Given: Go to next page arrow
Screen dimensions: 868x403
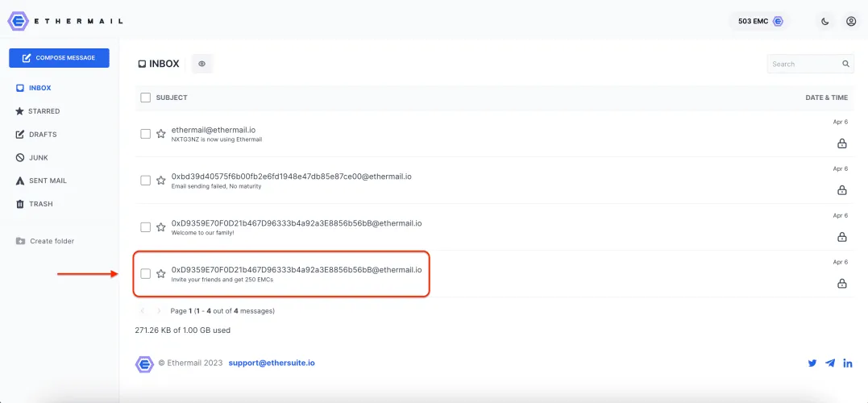Looking at the screenshot, I should (159, 311).
